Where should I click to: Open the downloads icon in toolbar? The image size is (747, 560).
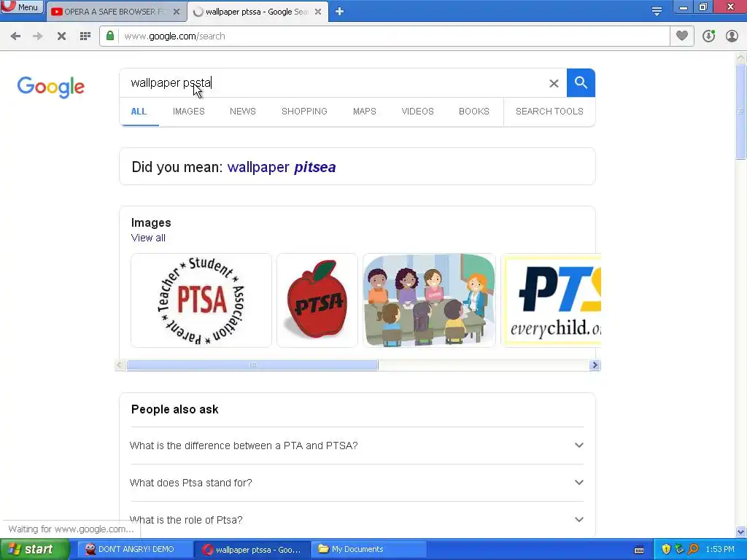[708, 36]
